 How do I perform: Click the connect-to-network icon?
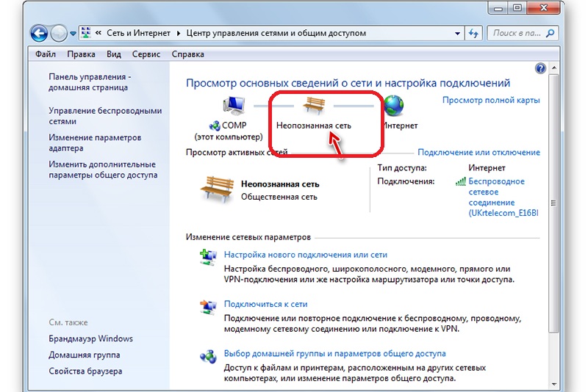(x=208, y=307)
